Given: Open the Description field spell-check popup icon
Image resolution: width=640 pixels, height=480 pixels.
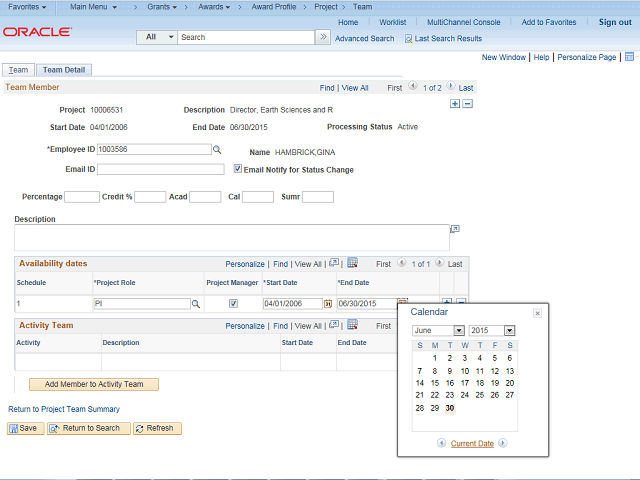Looking at the screenshot, I should click(x=454, y=228).
